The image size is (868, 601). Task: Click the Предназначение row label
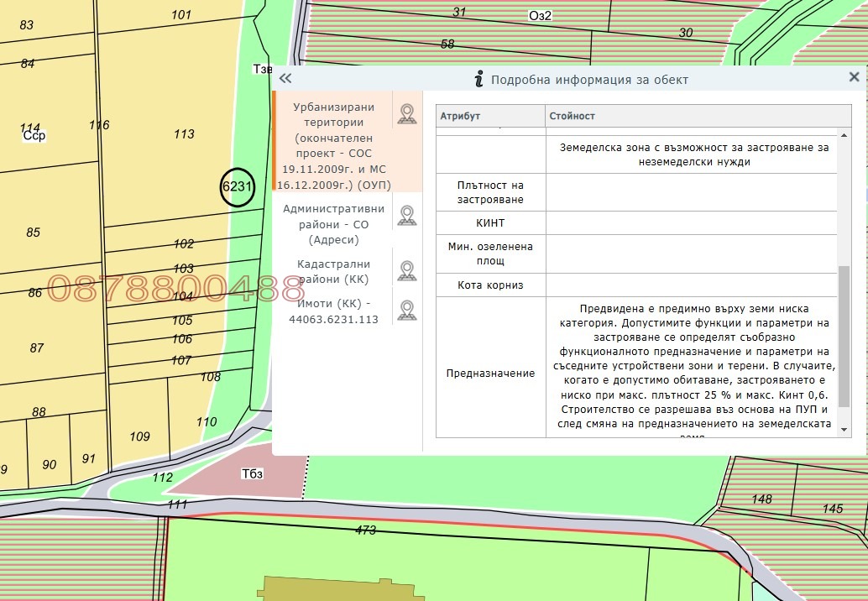(x=490, y=374)
